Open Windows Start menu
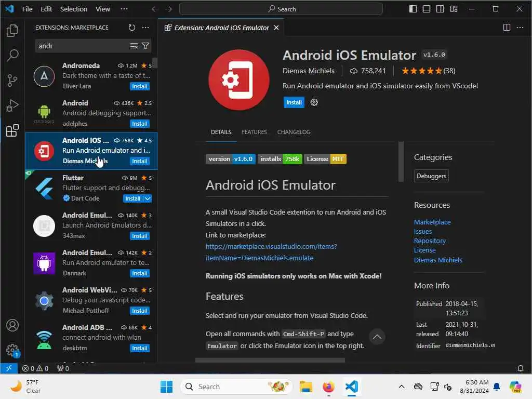The width and height of the screenshot is (532, 399). [167, 387]
